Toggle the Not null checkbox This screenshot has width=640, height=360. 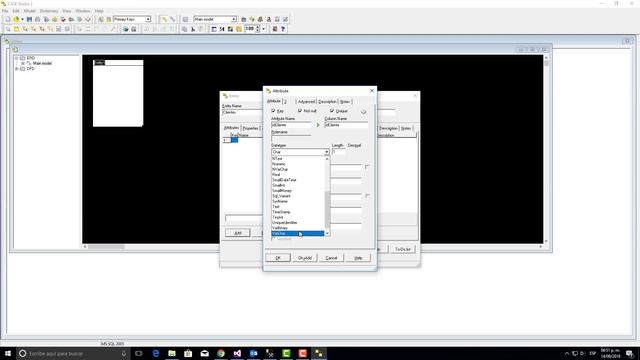(300, 111)
